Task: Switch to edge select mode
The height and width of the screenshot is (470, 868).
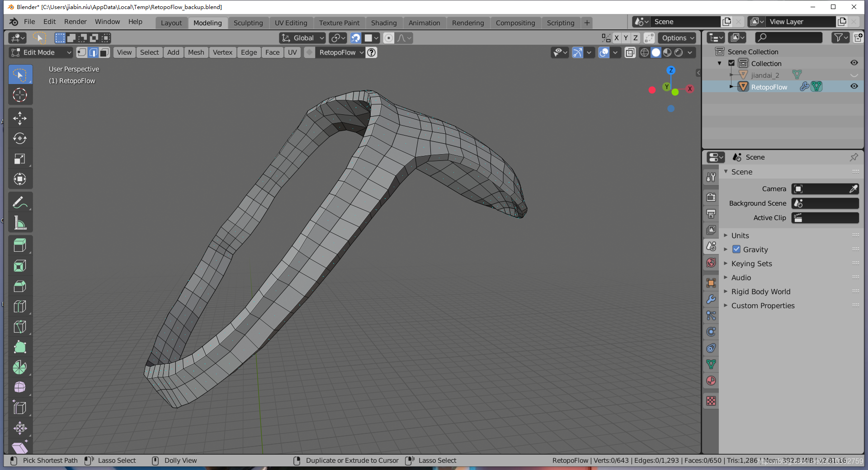Action: click(93, 52)
